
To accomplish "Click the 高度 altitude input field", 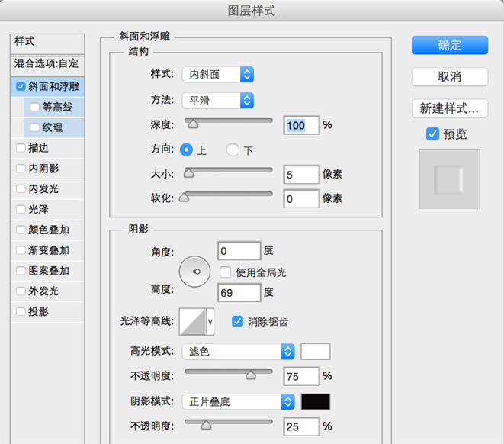I will coord(239,292).
